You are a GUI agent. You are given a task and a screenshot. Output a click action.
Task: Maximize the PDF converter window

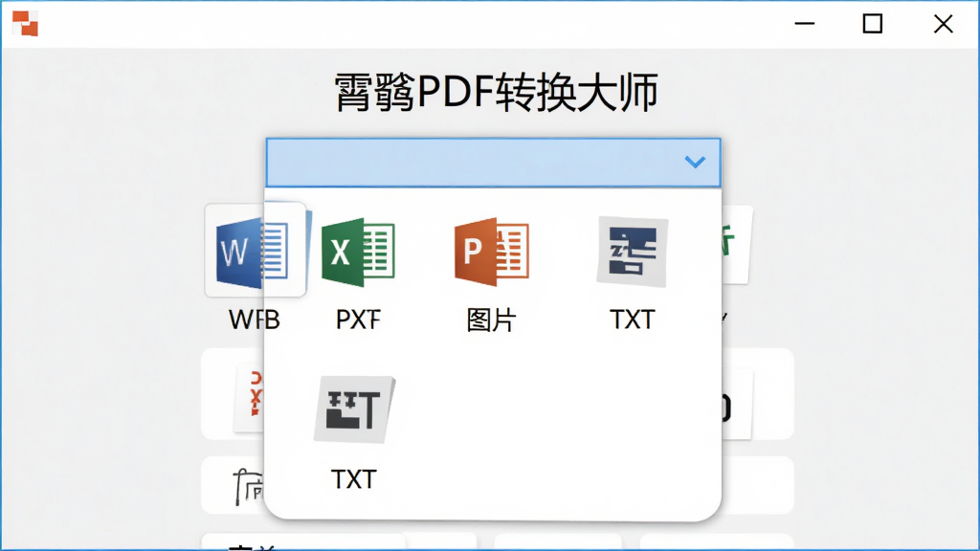click(x=873, y=24)
